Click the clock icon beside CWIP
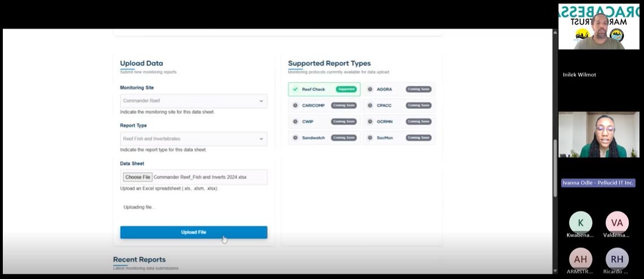The width and height of the screenshot is (644, 279). coord(295,121)
